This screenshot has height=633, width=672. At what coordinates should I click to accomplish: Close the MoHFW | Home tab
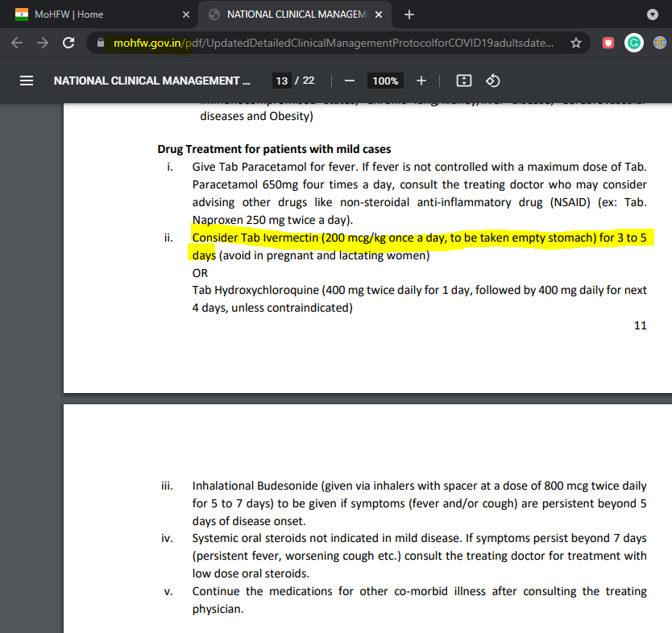[186, 14]
